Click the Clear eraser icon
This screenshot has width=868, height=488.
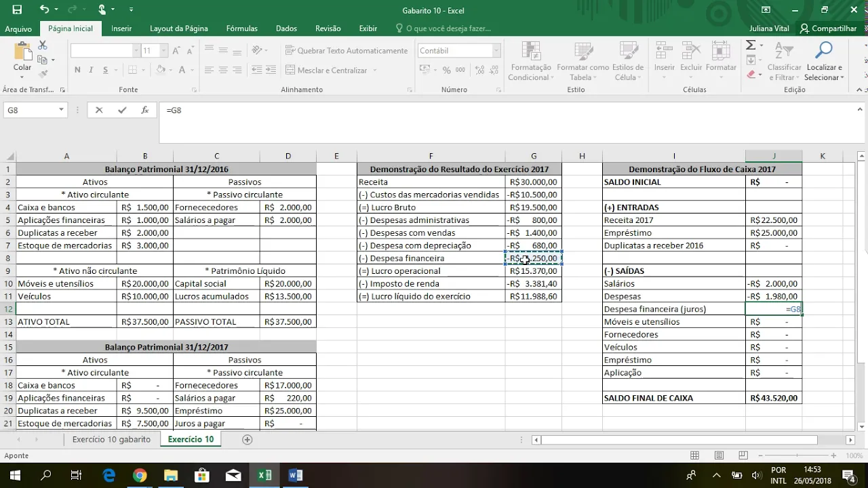[751, 74]
